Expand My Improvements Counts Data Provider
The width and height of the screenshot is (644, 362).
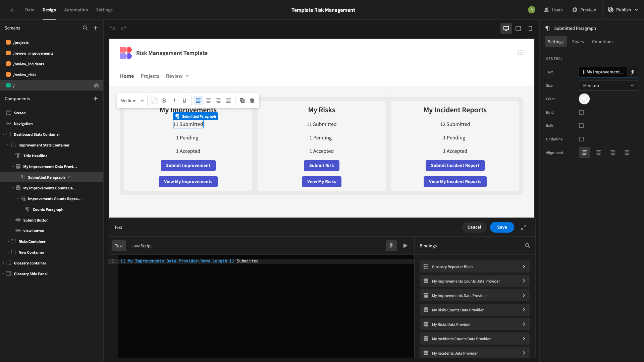(524, 281)
